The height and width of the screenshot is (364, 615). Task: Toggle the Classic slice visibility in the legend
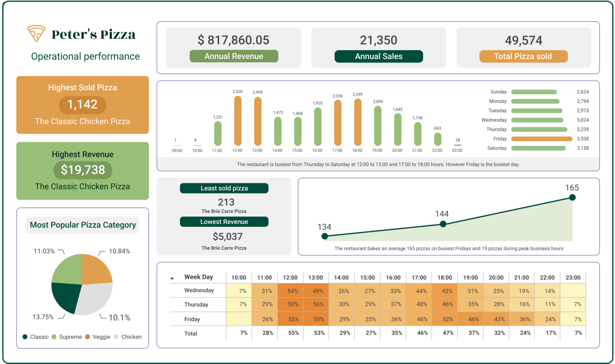tap(25, 337)
